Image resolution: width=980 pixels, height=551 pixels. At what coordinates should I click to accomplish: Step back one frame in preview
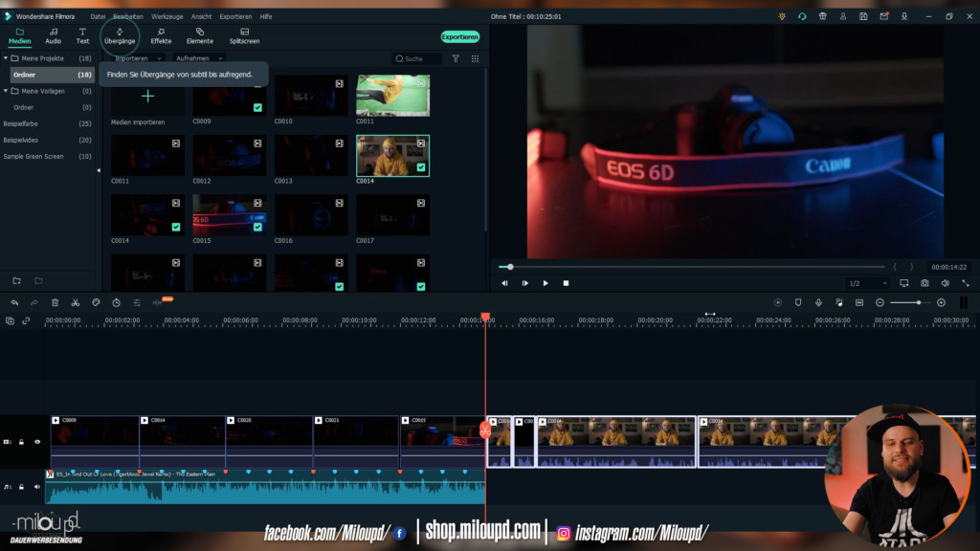click(504, 283)
